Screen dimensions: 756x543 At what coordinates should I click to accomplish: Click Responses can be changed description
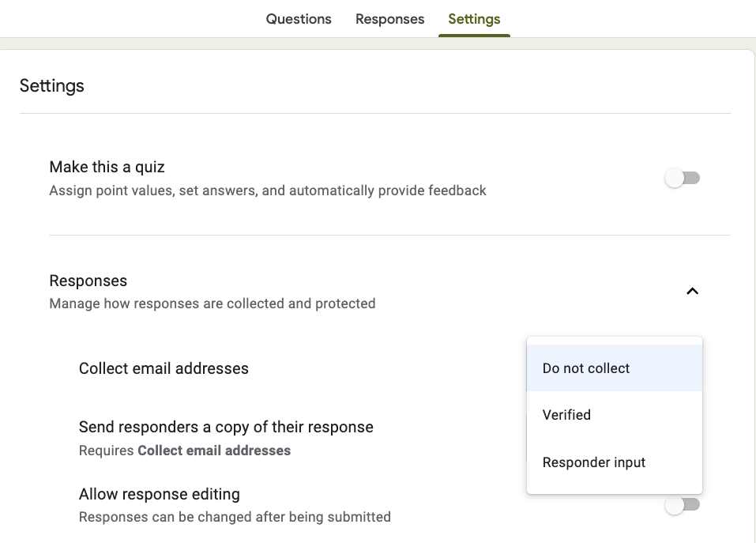pos(235,517)
